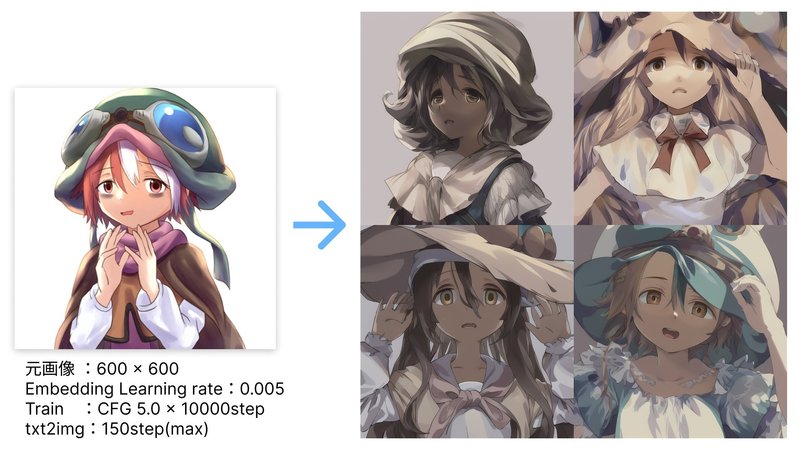800x450 pixels.
Task: Open the top-left generated image with gray hat
Action: click(467, 118)
